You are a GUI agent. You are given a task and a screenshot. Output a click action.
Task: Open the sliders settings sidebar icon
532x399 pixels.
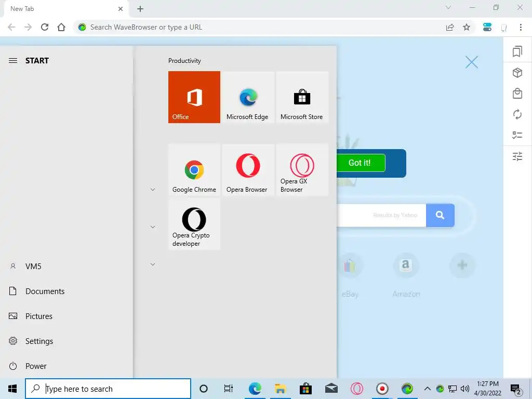[x=517, y=156]
